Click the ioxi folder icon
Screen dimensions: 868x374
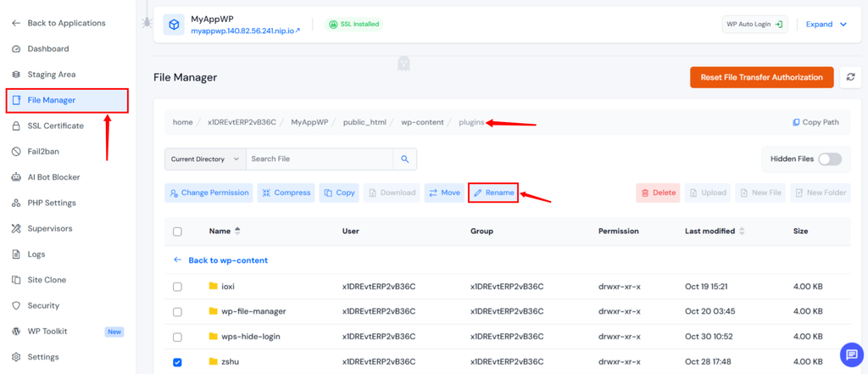tap(213, 286)
